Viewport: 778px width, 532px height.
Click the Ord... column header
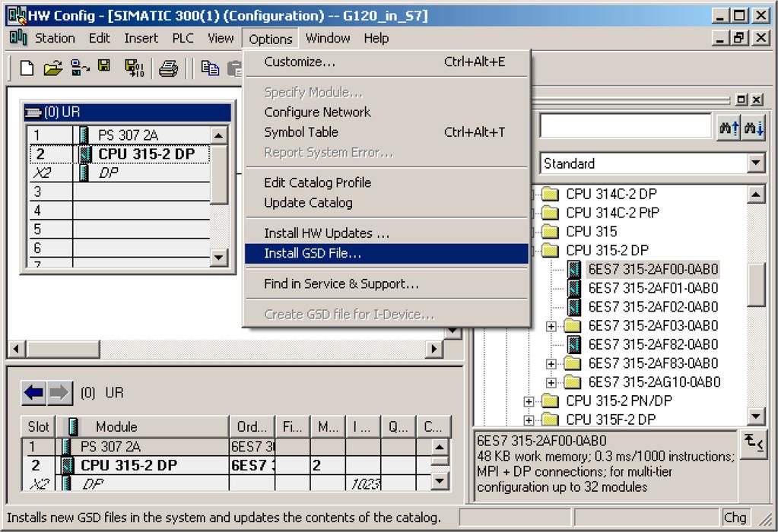(x=252, y=426)
